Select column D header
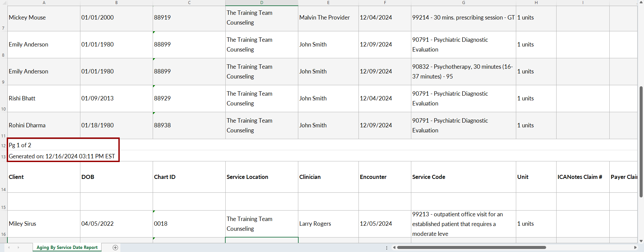Image resolution: width=644 pixels, height=252 pixels. pos(262,3)
